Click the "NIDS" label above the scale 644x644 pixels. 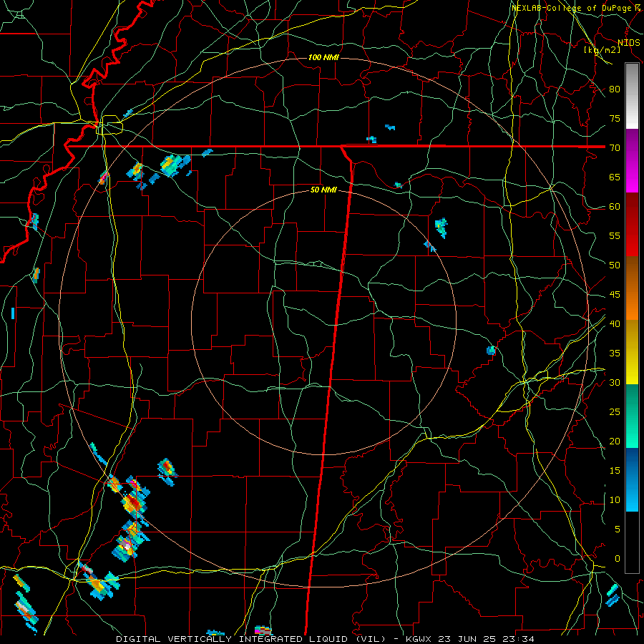point(629,43)
